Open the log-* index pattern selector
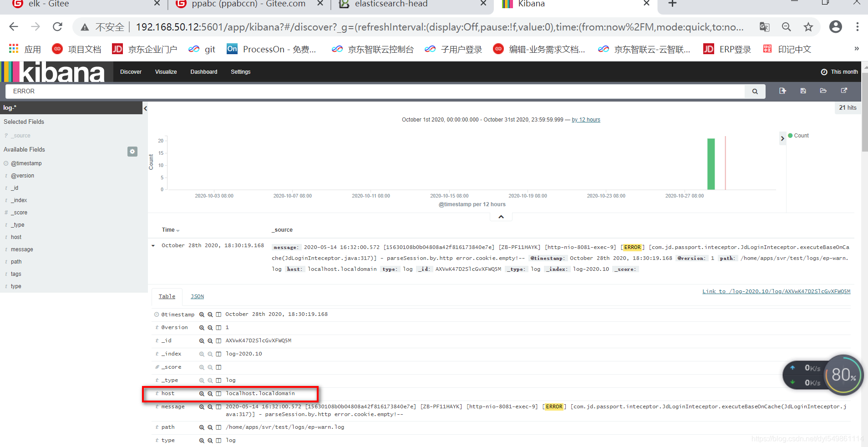This screenshot has width=868, height=447. pyautogui.click(x=71, y=108)
